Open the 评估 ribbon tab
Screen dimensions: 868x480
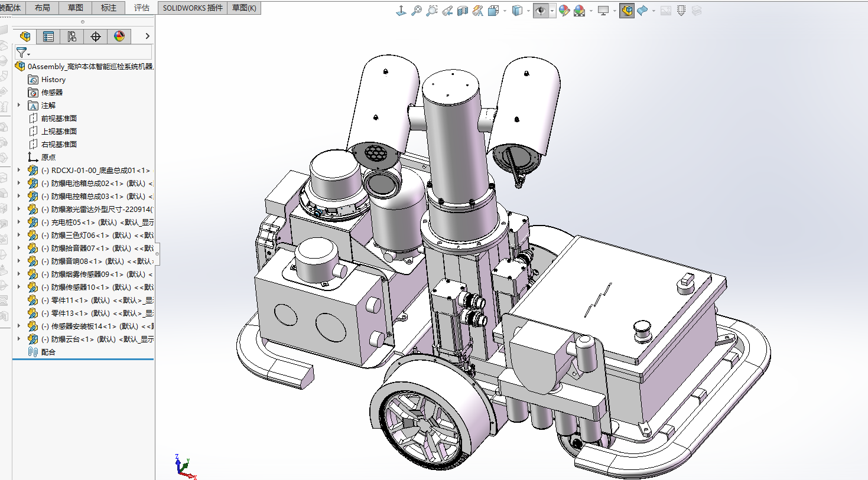(x=142, y=8)
